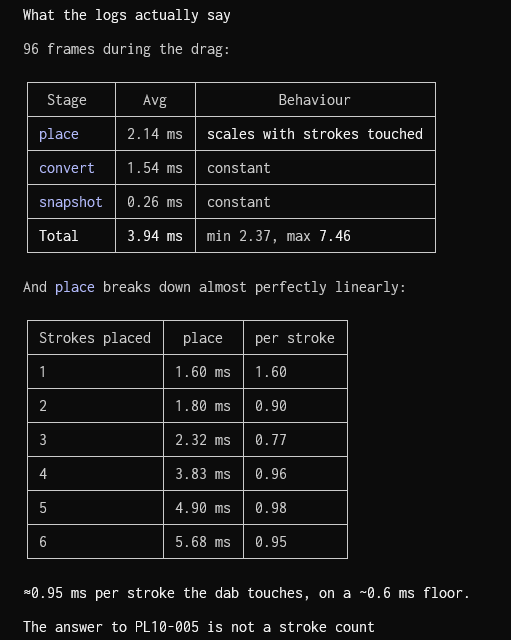
Task: Click the 'Avg' column header
Action: point(155,100)
